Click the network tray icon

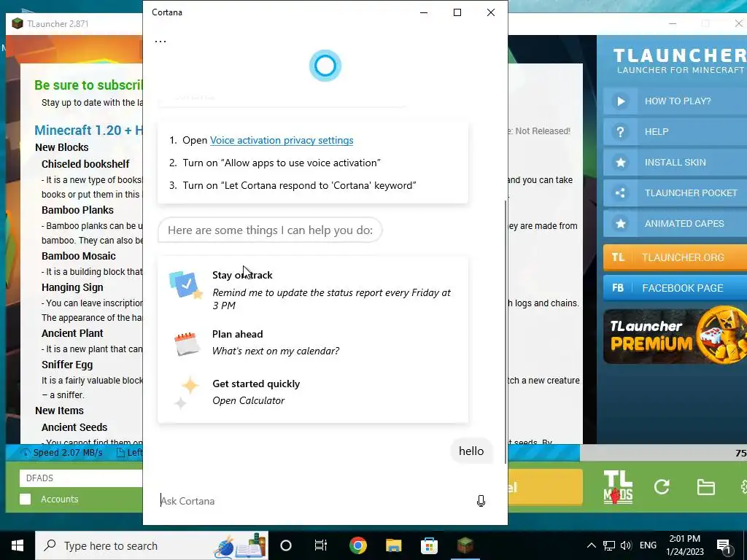coord(609,545)
